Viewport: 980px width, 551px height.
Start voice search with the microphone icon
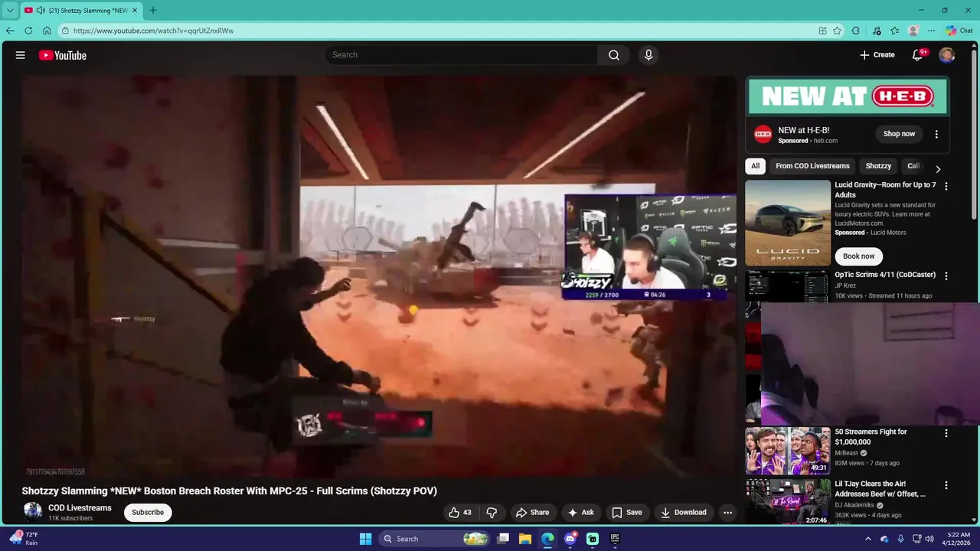(648, 55)
